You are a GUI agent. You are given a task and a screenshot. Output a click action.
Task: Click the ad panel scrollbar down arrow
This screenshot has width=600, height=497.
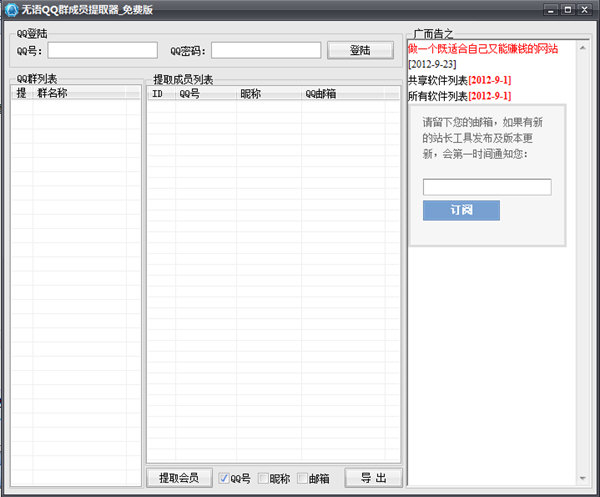(582, 478)
